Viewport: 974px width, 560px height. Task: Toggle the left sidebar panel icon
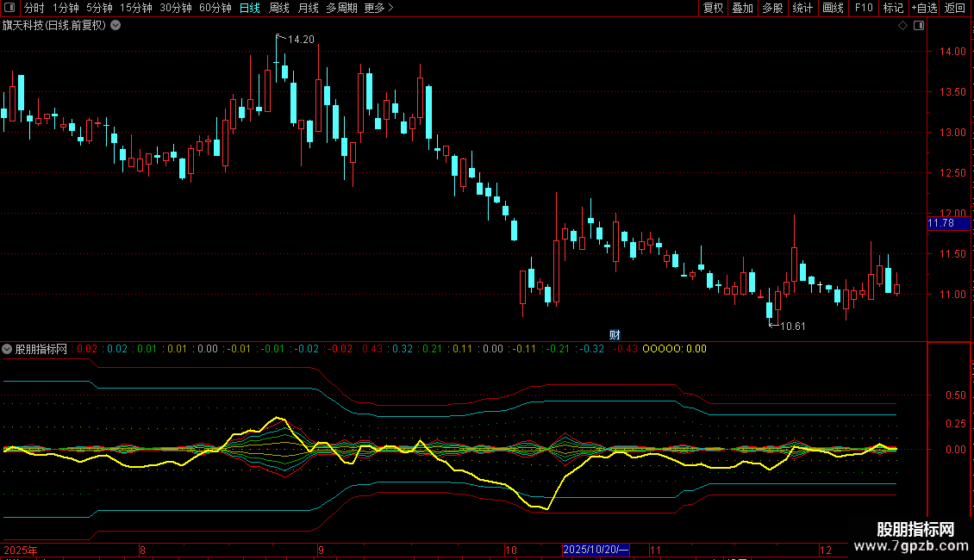click(x=10, y=8)
